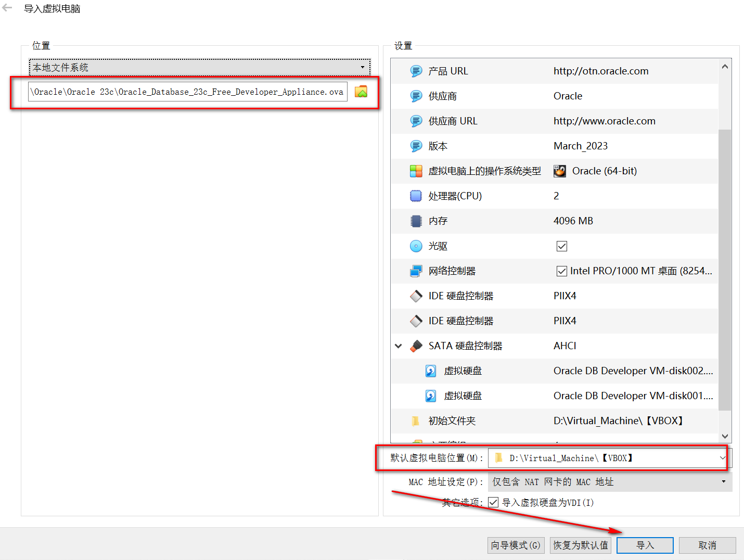Click the 处理器(CPU) chip icon

point(416,196)
